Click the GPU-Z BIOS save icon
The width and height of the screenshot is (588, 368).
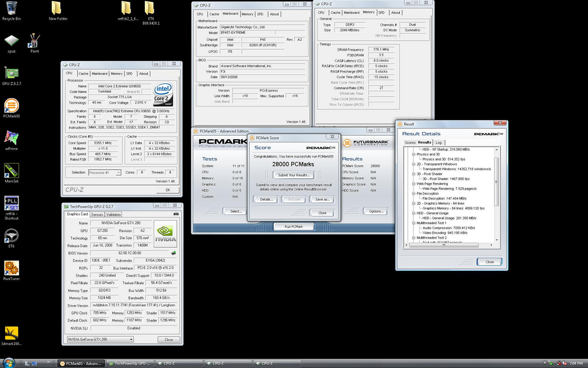pyautogui.click(x=173, y=253)
